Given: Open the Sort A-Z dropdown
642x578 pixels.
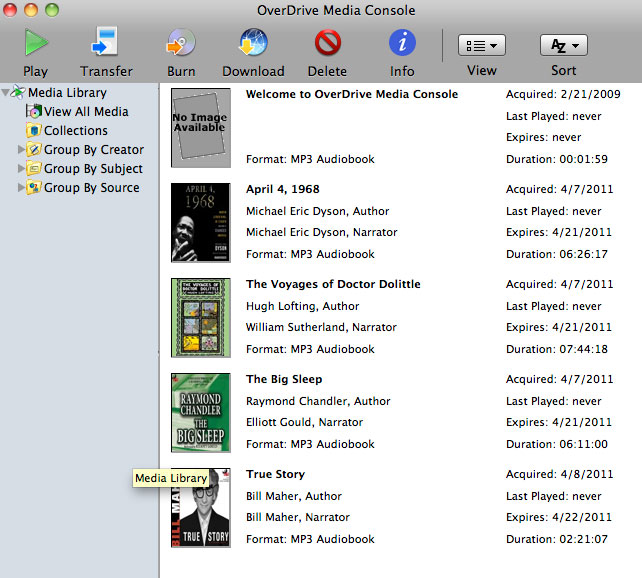Looking at the screenshot, I should click(564, 45).
